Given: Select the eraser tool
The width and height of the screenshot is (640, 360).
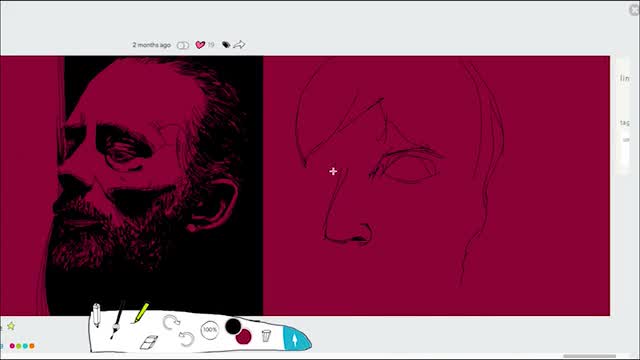Looking at the screenshot, I should pos(149,342).
